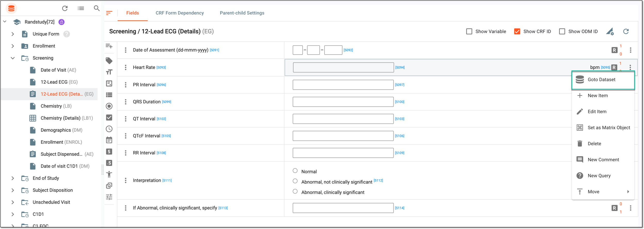Open the list view icon in sidebar header

coord(81,8)
